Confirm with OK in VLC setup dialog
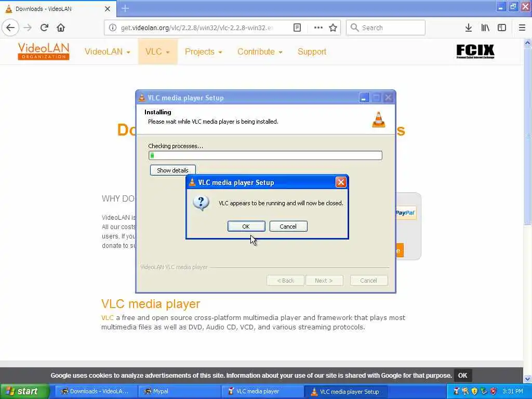 click(x=246, y=227)
